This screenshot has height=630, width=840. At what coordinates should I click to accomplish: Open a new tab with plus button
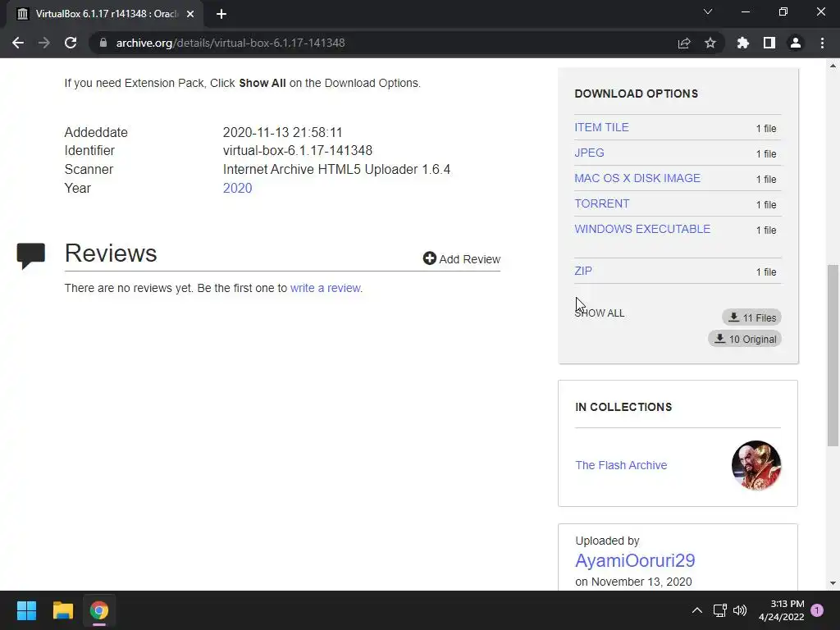tap(221, 14)
